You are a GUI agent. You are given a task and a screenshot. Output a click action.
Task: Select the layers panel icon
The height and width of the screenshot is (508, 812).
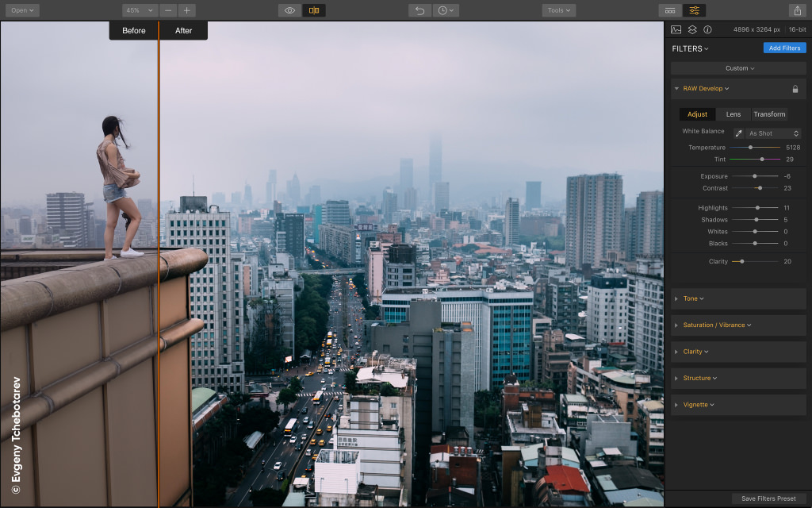point(691,29)
